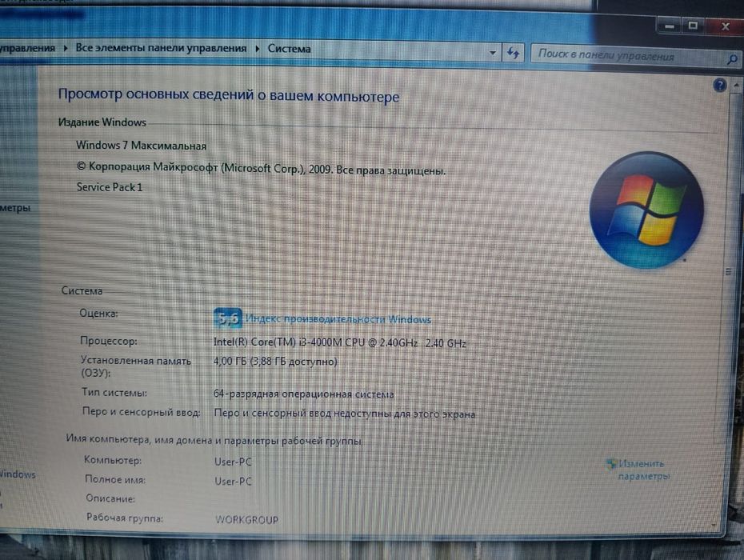Click the Установленная память (ОЗУ) label
The image size is (744, 560).
(x=135, y=367)
